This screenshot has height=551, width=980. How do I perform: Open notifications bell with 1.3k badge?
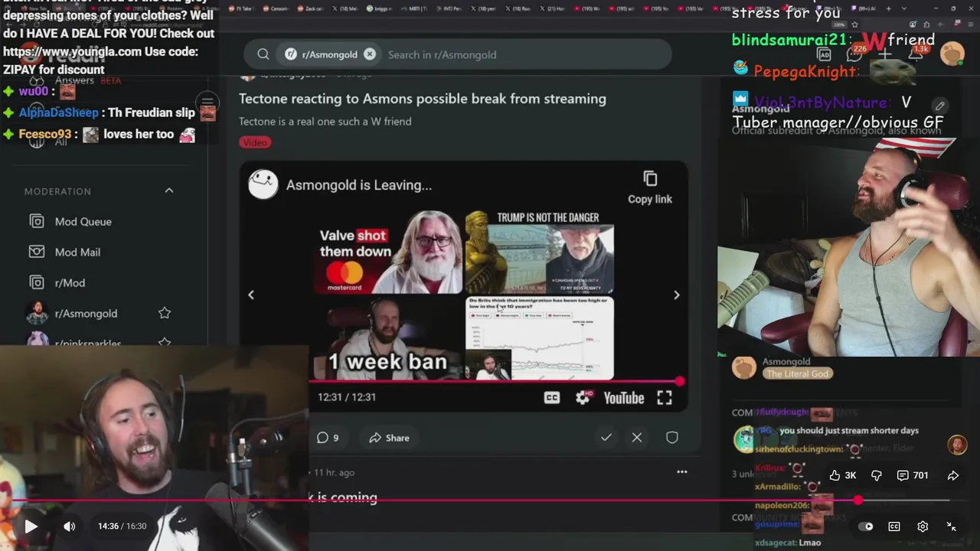[916, 54]
